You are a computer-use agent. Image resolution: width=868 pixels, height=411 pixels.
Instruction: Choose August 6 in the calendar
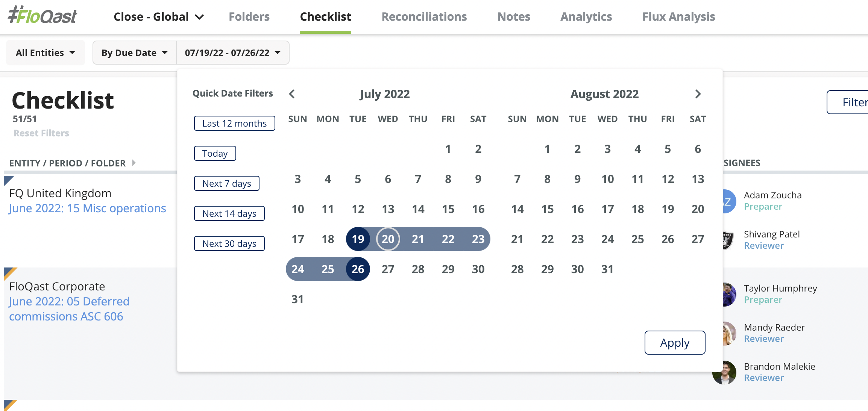(x=698, y=149)
